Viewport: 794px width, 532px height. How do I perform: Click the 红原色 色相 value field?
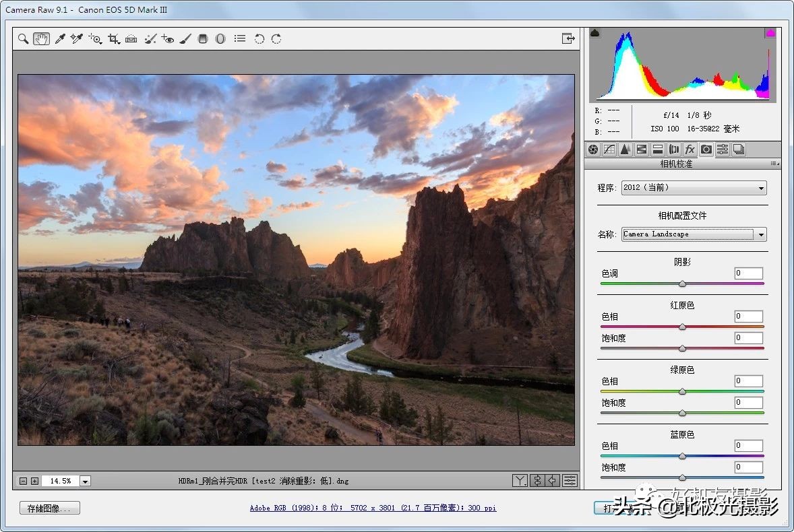click(749, 317)
